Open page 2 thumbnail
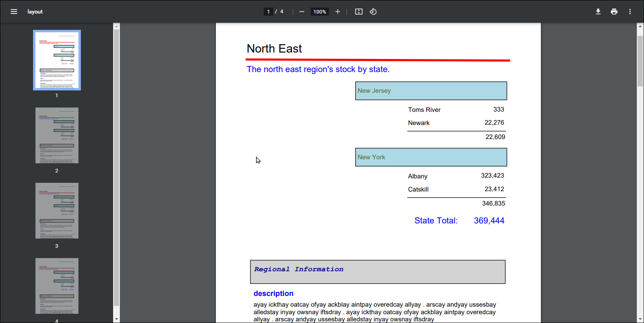644x323 pixels. [57, 135]
